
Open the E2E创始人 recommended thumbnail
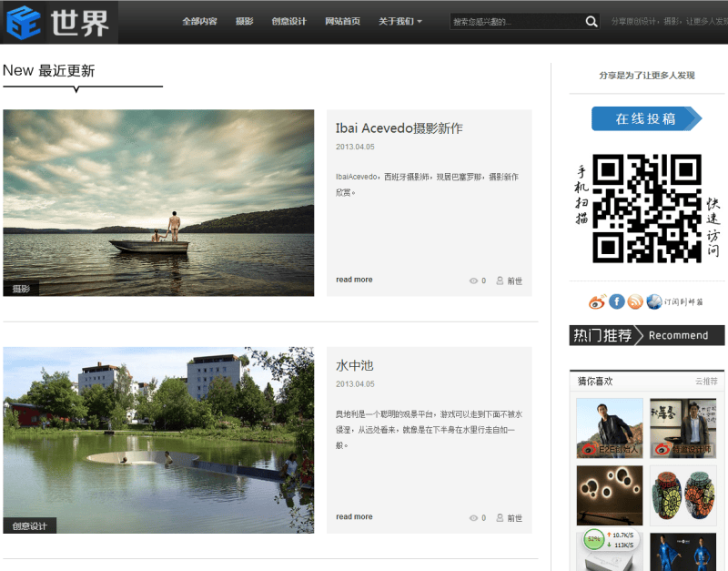(x=610, y=427)
